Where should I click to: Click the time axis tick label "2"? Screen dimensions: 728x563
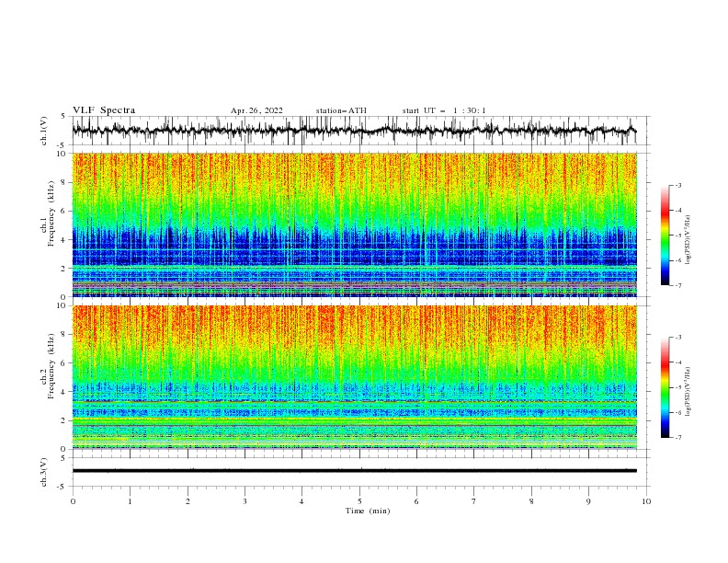point(188,501)
